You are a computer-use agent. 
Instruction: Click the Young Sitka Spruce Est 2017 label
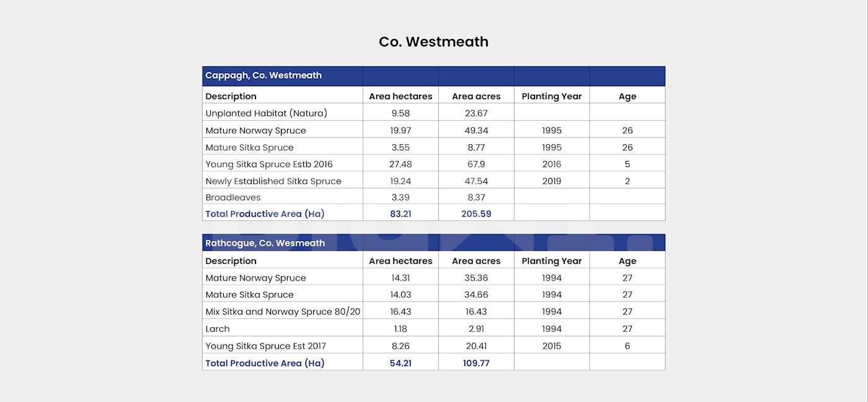coord(265,346)
